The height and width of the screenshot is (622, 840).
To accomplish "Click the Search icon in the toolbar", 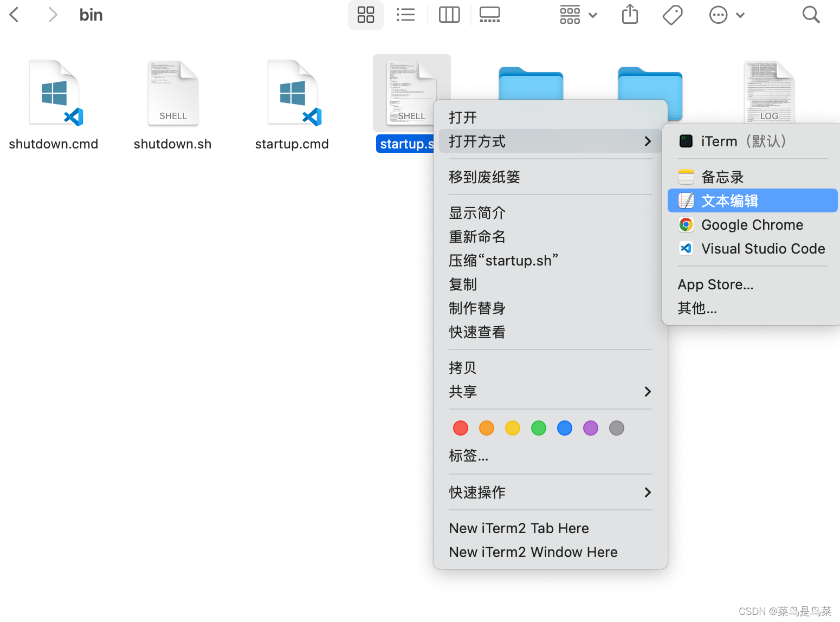I will tap(811, 15).
